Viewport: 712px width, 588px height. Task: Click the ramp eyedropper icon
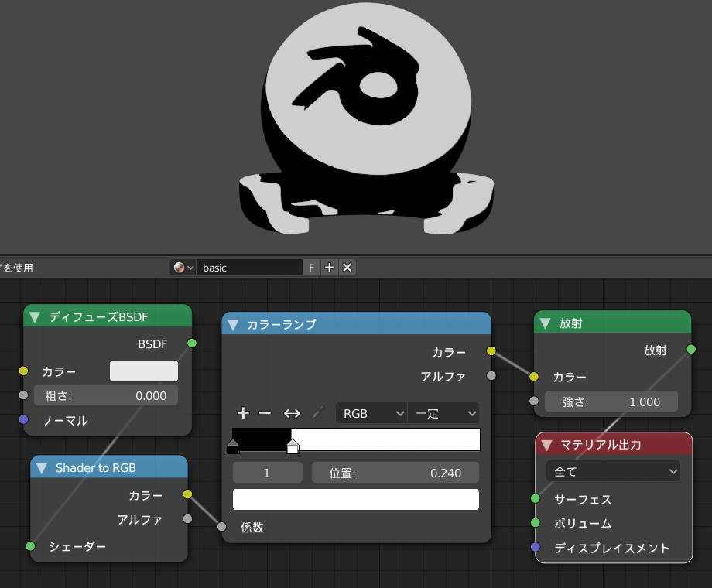(x=318, y=412)
